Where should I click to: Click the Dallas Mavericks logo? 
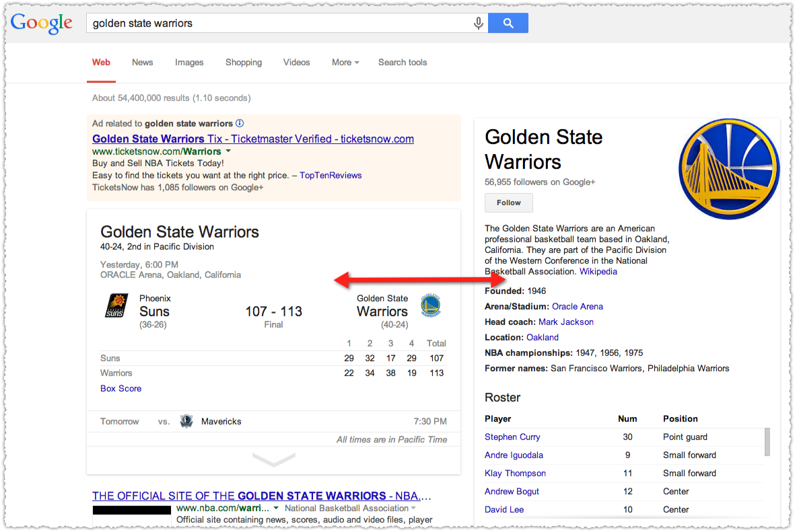[186, 421]
